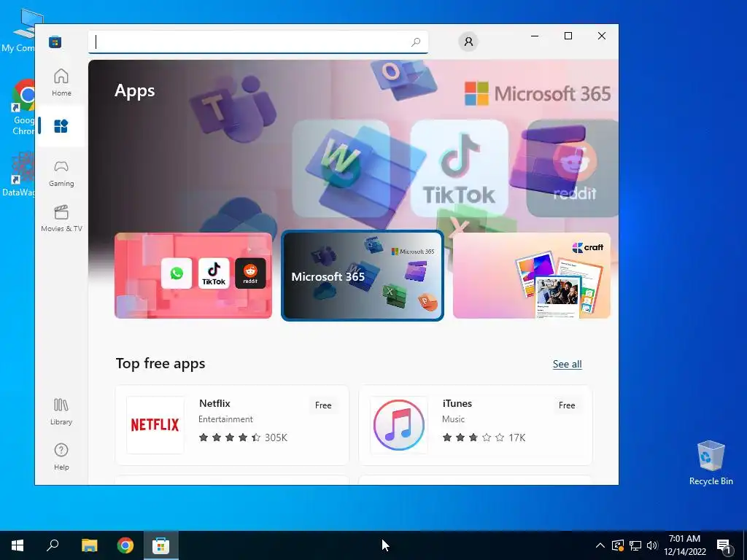Click the iTunes star rating 17K
Image resolution: width=747 pixels, height=560 pixels.
tap(484, 437)
